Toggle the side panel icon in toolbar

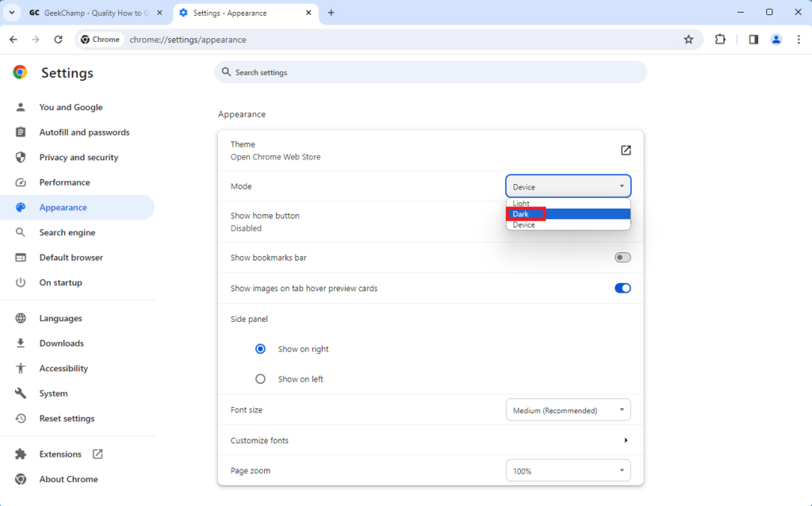coord(753,40)
